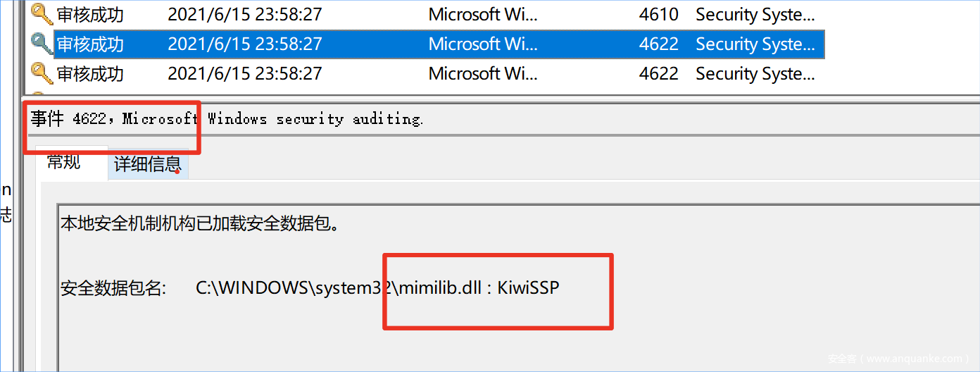Click the Microsoft Wi... source in the highlighted row
The image size is (980, 372).
483,44
